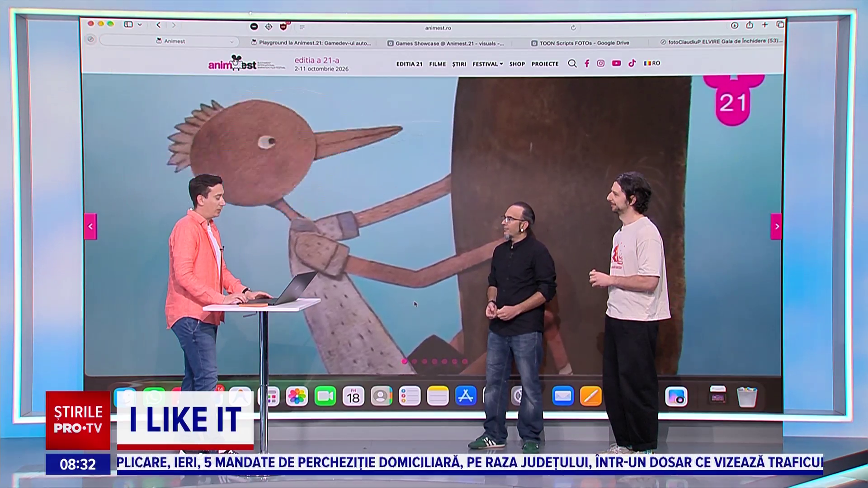868x488 pixels.
Task: Click the black circle extension icon
Action: 254,27
